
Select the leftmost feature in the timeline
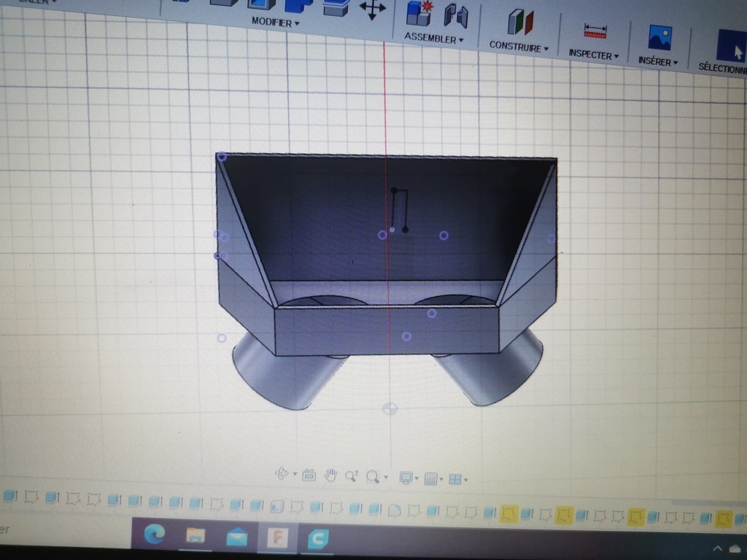point(9,496)
